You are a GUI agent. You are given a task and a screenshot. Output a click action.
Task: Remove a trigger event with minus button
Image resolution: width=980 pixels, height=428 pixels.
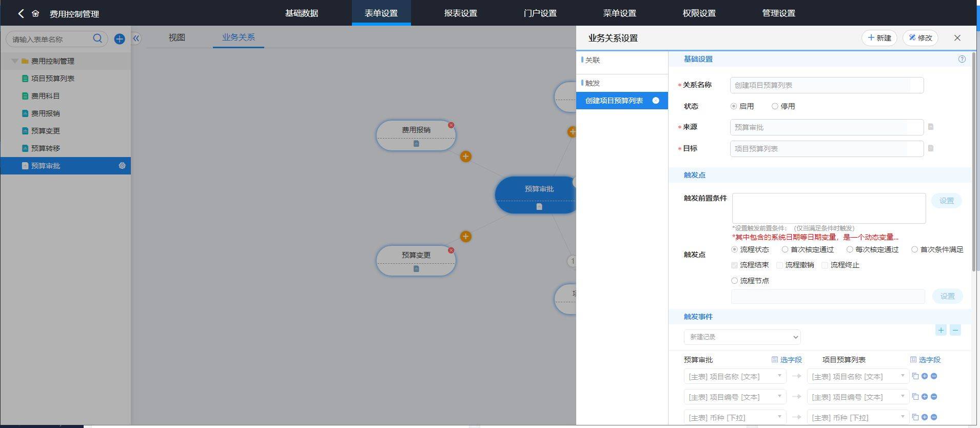(955, 330)
